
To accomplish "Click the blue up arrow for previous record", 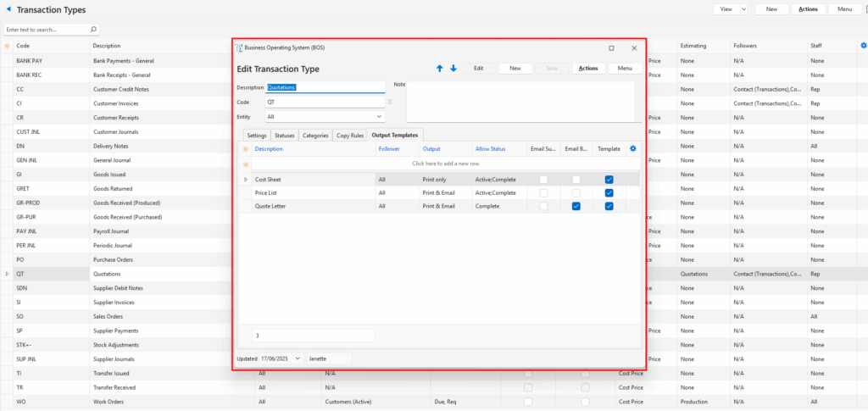I will click(x=439, y=69).
